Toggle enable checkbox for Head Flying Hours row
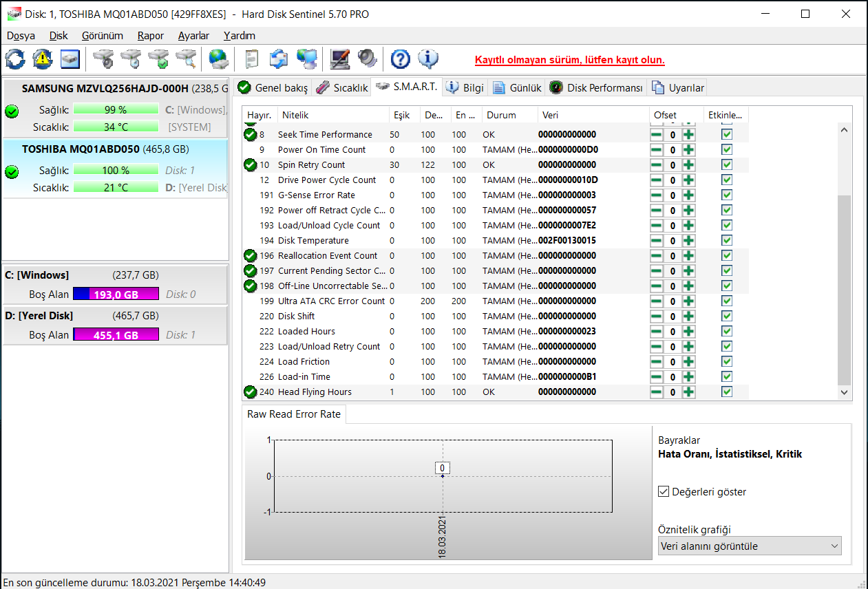This screenshot has height=589, width=868. click(726, 392)
